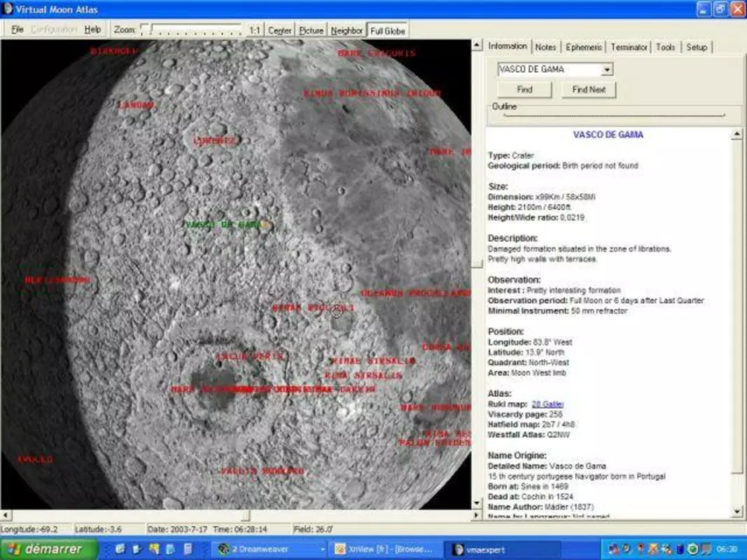Click the info panel scroll-up arrow
The height and width of the screenshot is (560, 747).
pos(737,134)
